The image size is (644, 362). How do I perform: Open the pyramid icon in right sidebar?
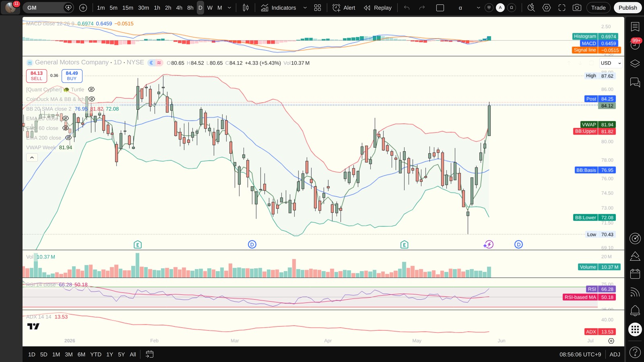click(x=635, y=256)
